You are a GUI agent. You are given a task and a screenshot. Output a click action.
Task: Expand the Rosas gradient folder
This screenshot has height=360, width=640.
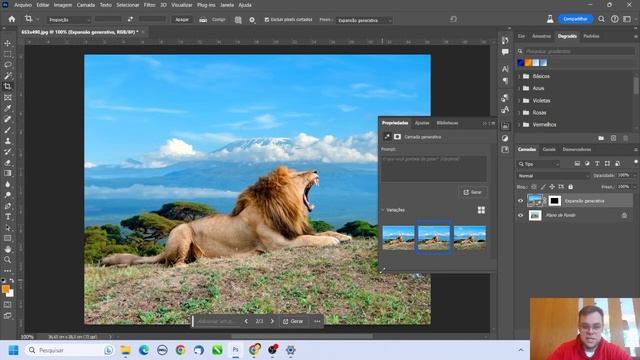[519, 112]
